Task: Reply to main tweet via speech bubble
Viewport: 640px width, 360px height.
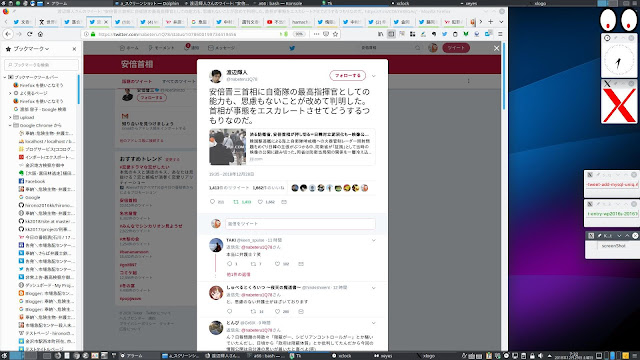Action: (212, 202)
